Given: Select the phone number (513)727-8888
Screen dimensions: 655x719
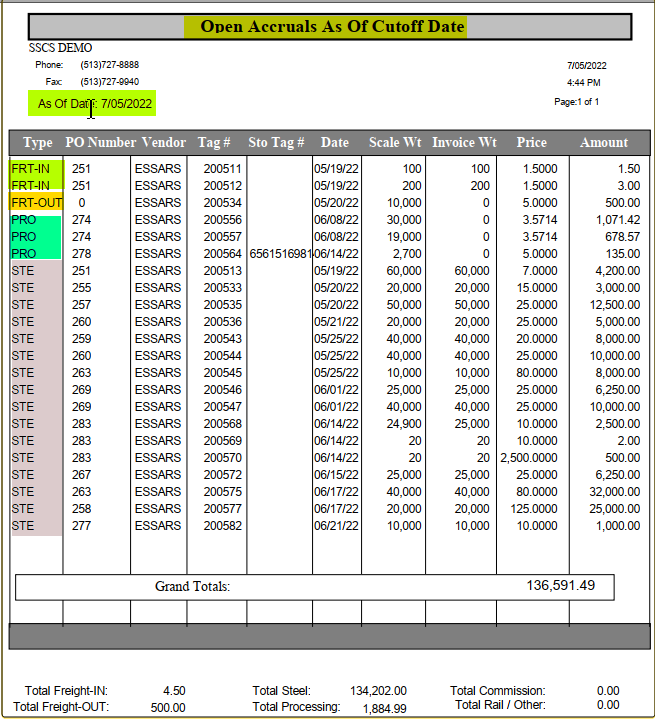Looking at the screenshot, I should click(110, 65).
